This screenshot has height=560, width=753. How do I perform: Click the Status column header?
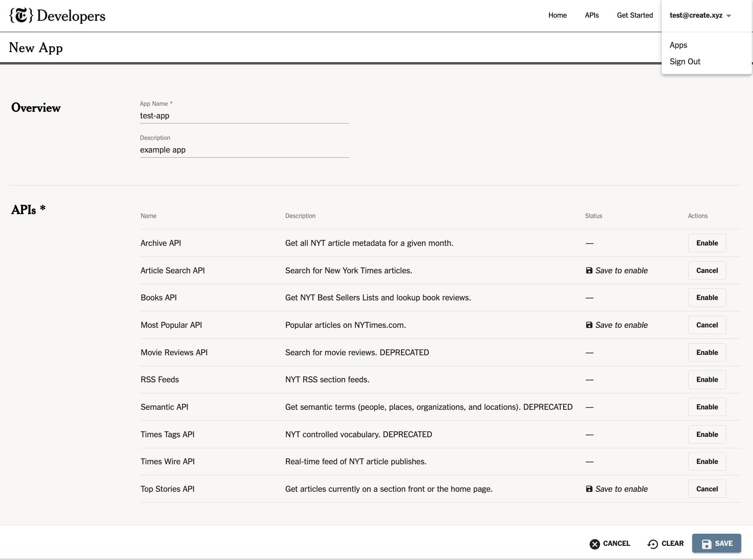[593, 216]
